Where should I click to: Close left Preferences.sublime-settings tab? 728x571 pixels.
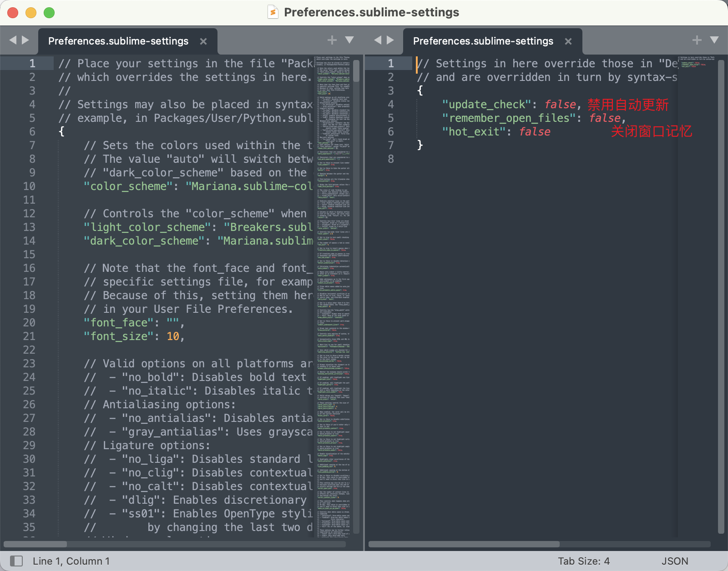(x=203, y=41)
